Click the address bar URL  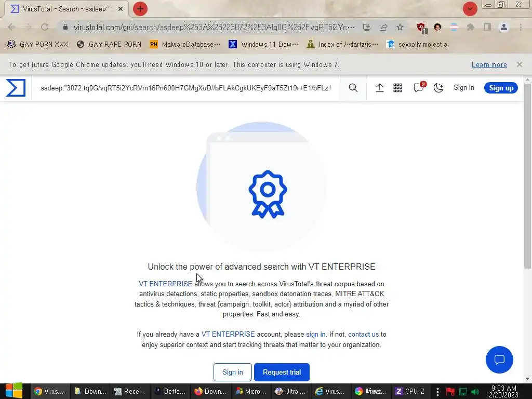click(x=214, y=27)
